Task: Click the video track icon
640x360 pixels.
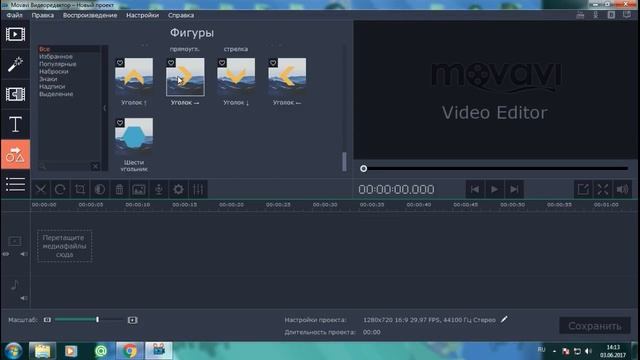Action: point(15,241)
